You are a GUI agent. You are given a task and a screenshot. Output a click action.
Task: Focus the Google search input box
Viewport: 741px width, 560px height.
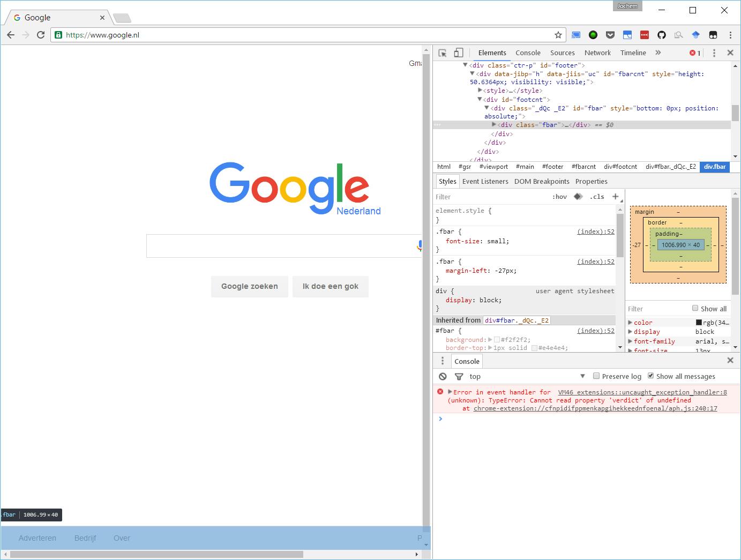click(x=284, y=246)
